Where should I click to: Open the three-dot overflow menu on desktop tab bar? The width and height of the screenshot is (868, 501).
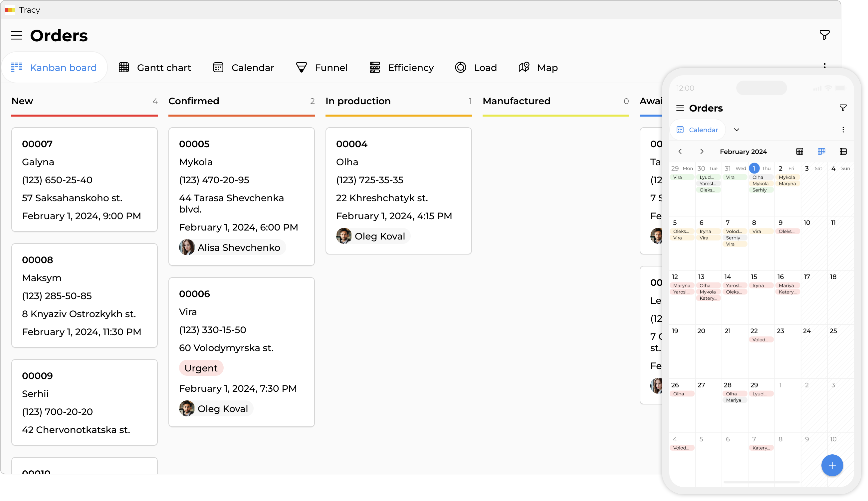pyautogui.click(x=824, y=66)
